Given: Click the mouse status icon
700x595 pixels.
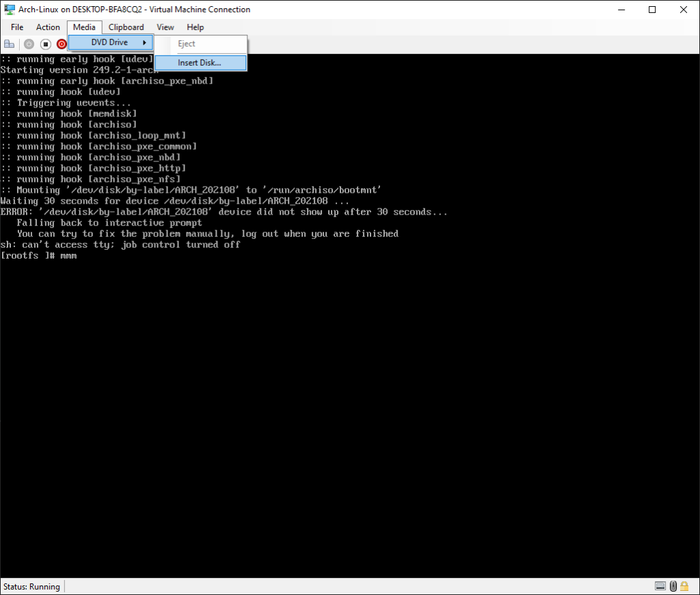Looking at the screenshot, I should click(x=673, y=586).
